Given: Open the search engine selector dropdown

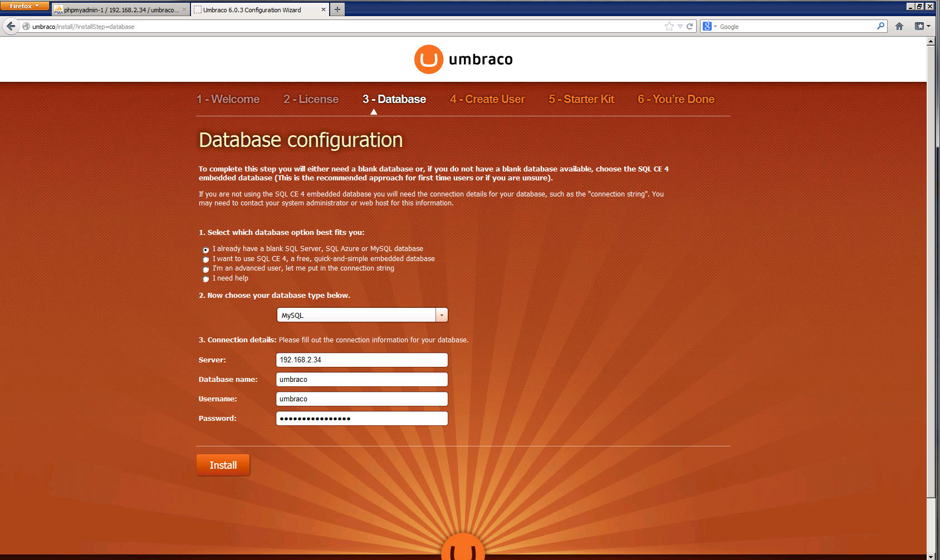Looking at the screenshot, I should pos(709,26).
